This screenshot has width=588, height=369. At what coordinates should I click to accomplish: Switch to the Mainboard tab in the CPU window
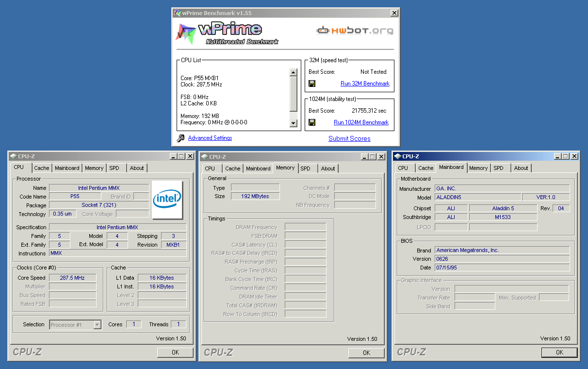pyautogui.click(x=67, y=168)
